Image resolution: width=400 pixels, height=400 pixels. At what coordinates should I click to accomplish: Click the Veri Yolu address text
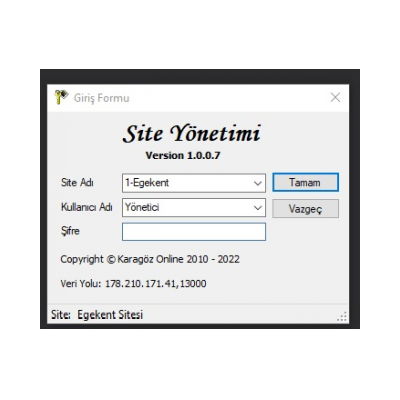tap(133, 284)
